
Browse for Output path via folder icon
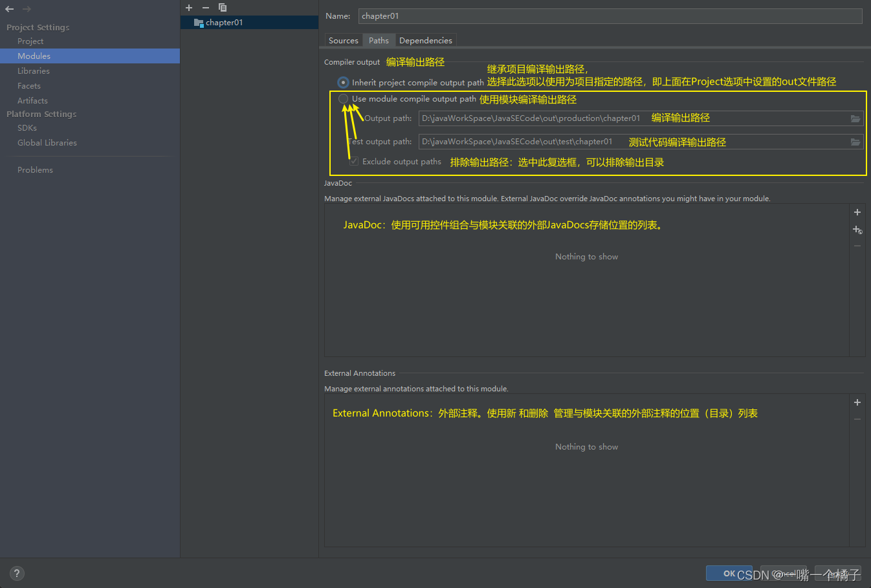(855, 118)
